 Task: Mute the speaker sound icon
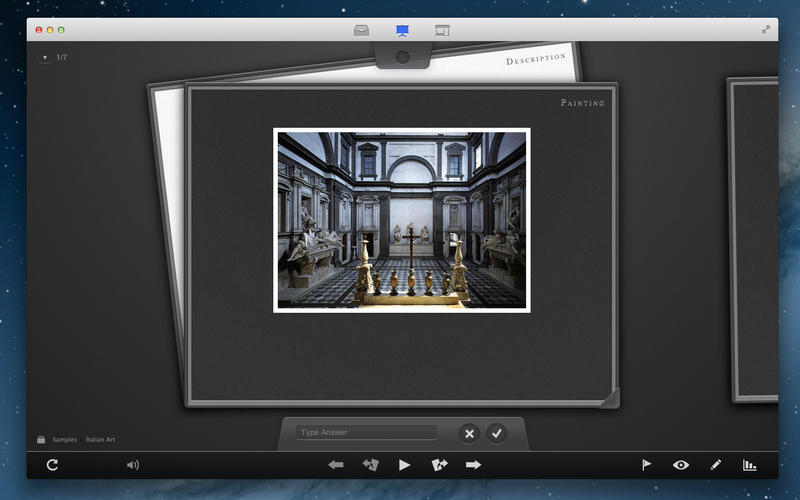click(x=133, y=465)
